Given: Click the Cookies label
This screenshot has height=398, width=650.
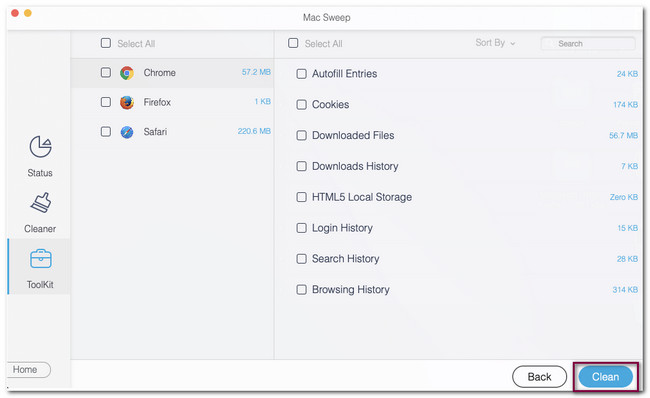Looking at the screenshot, I should 330,104.
